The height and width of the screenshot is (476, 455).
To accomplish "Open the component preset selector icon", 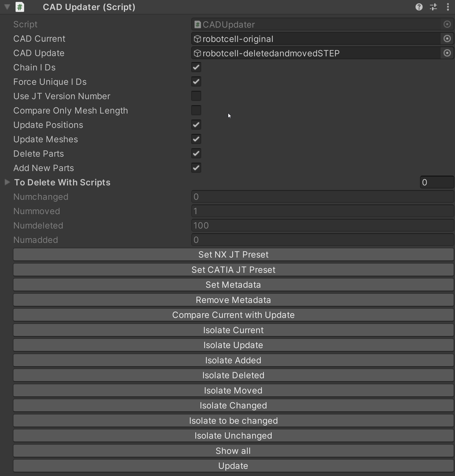I will point(433,7).
